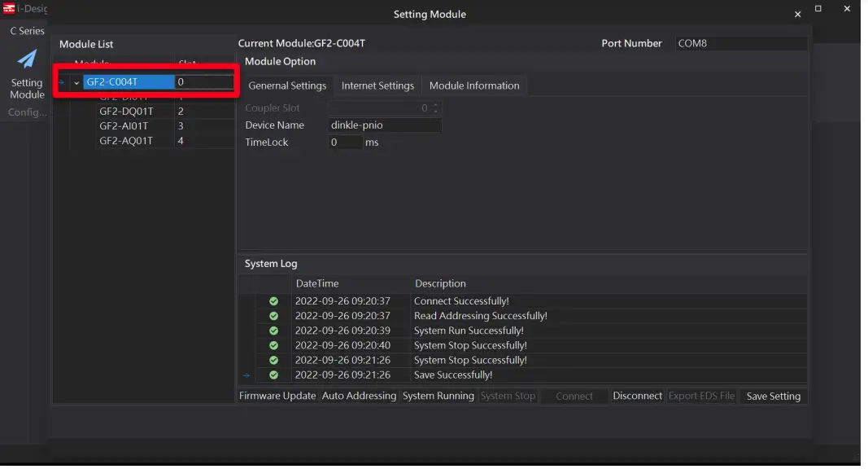Image resolution: width=868 pixels, height=469 pixels.
Task: Select the GF2-AQ01T module row
Action: pyautogui.click(x=126, y=141)
